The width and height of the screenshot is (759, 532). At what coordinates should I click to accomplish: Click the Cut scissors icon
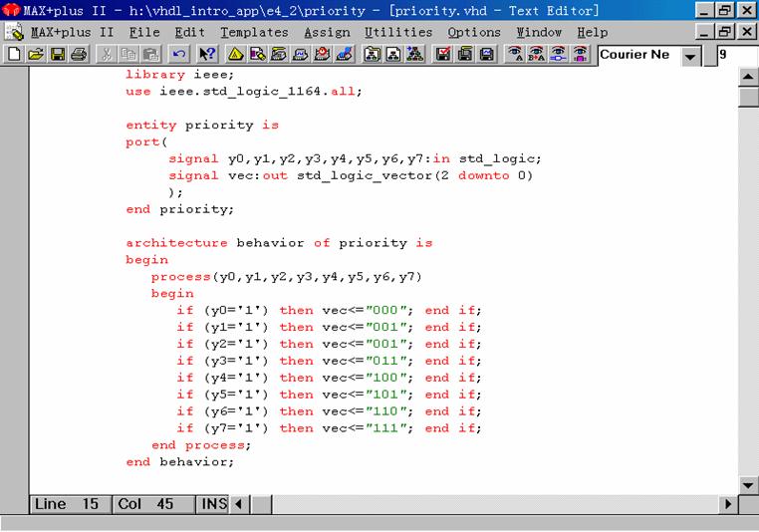click(x=106, y=54)
